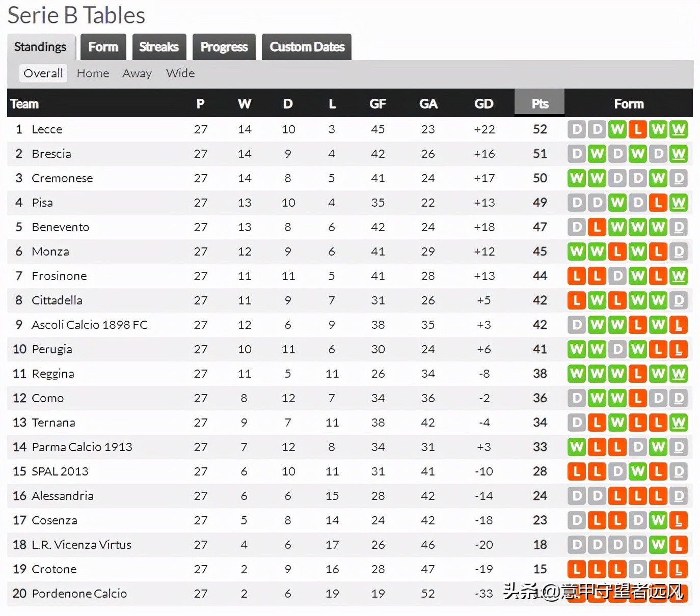
Task: Click Cremonese's first green W form badge
Action: pos(577,178)
